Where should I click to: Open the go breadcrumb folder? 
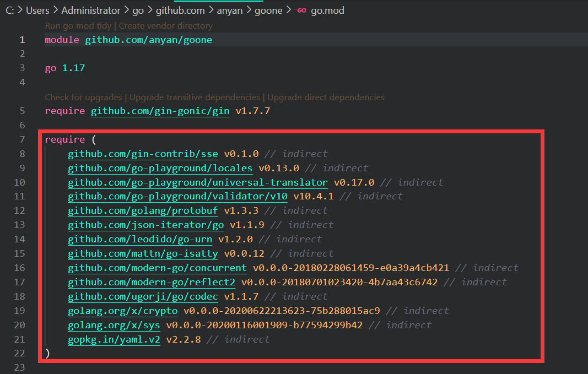(x=138, y=10)
